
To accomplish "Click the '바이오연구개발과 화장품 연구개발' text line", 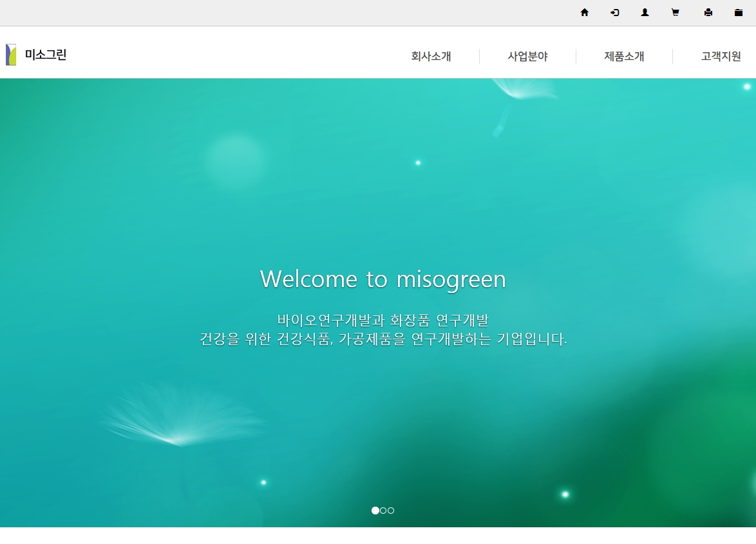I will coord(383,321).
